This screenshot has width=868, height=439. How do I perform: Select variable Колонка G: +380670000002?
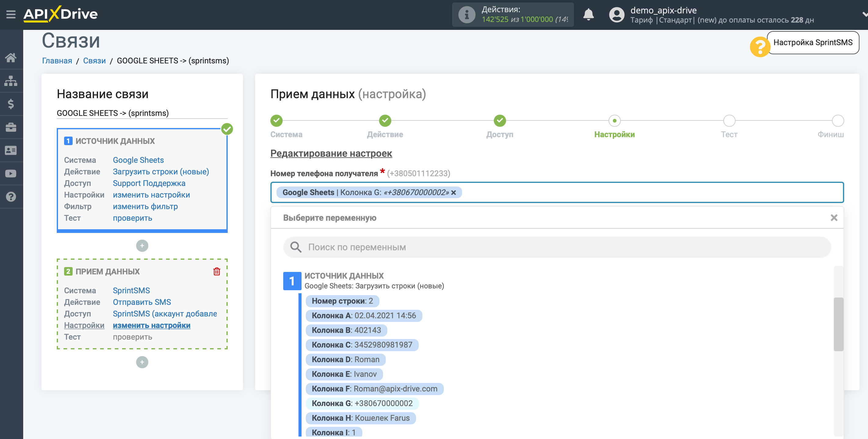(362, 403)
